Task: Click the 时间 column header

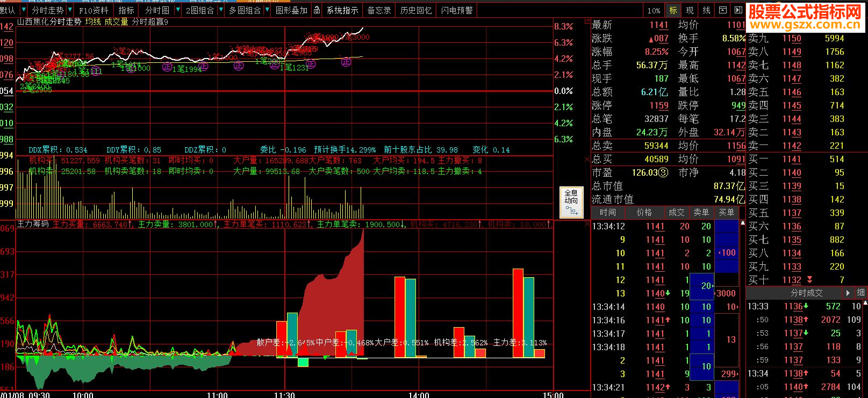Action: 608,213
